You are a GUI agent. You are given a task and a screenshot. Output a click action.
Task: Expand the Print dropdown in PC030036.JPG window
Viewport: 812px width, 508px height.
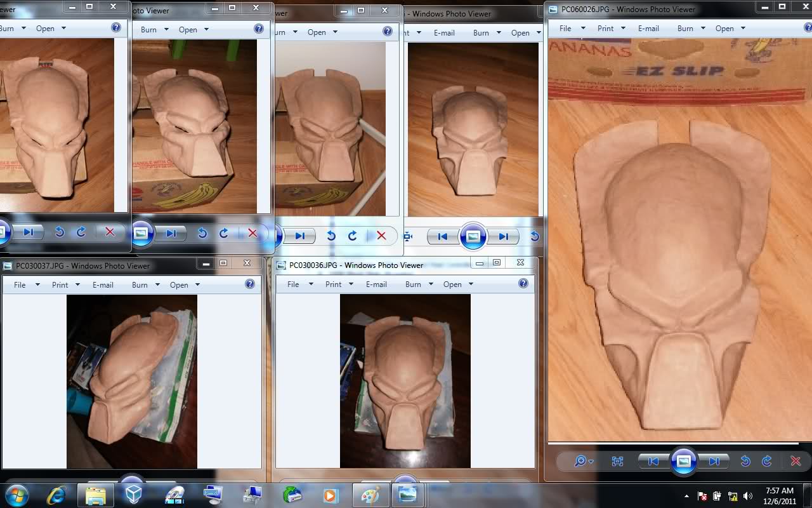click(351, 284)
